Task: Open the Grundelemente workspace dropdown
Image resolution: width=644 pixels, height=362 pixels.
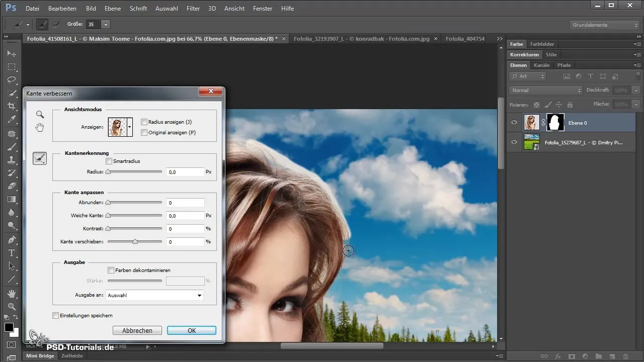Action: pyautogui.click(x=605, y=25)
